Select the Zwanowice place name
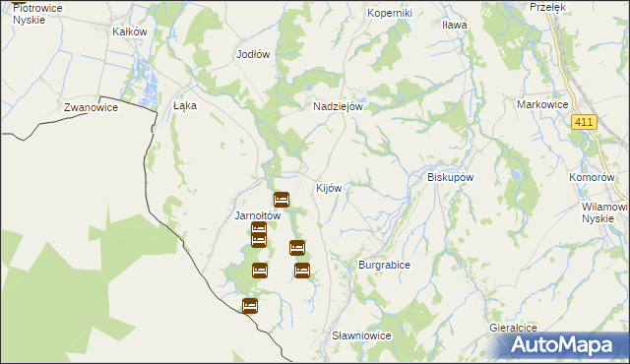 pyautogui.click(x=91, y=107)
